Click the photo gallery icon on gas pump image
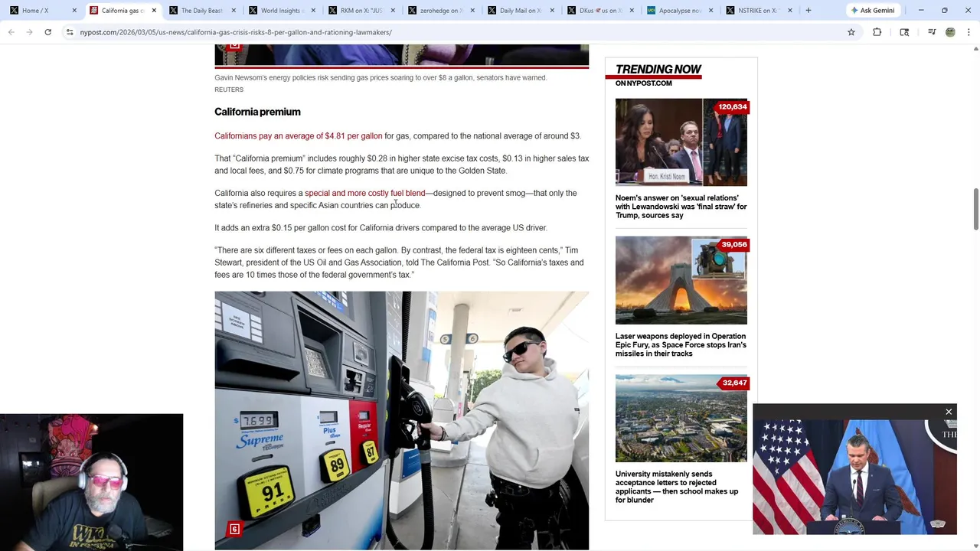This screenshot has height=551, width=980. click(x=234, y=530)
